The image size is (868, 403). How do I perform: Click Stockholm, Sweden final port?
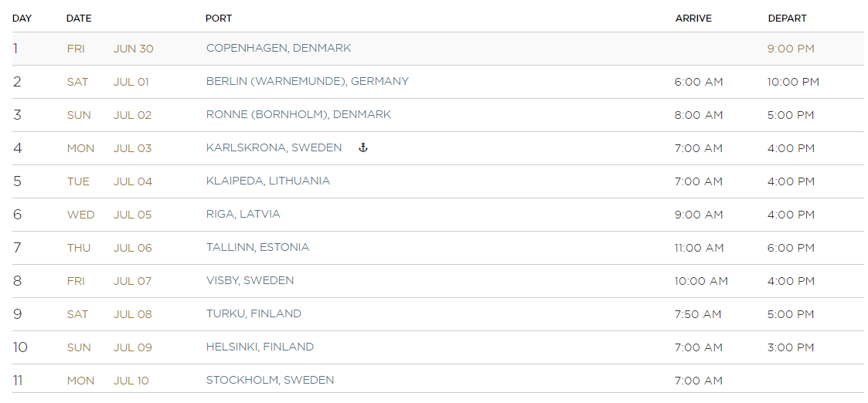[271, 380]
